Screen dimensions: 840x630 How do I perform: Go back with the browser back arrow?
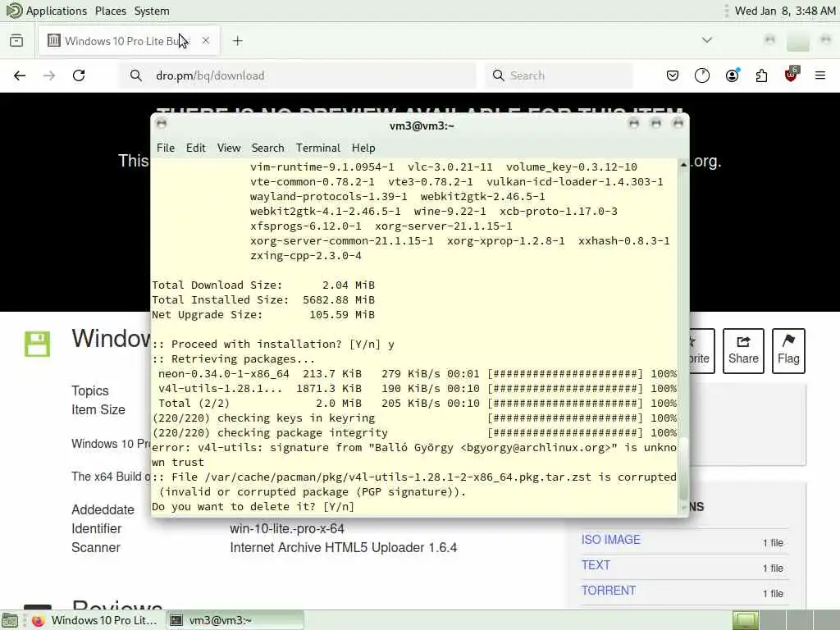(20, 75)
